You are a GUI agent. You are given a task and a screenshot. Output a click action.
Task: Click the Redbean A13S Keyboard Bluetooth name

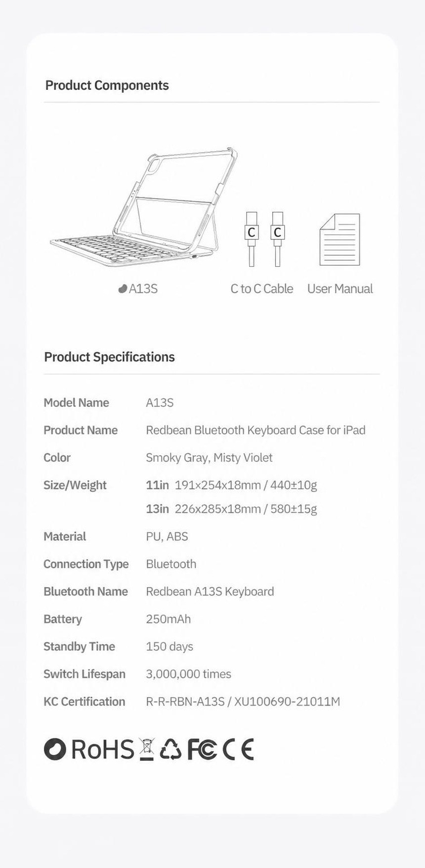coord(210,592)
